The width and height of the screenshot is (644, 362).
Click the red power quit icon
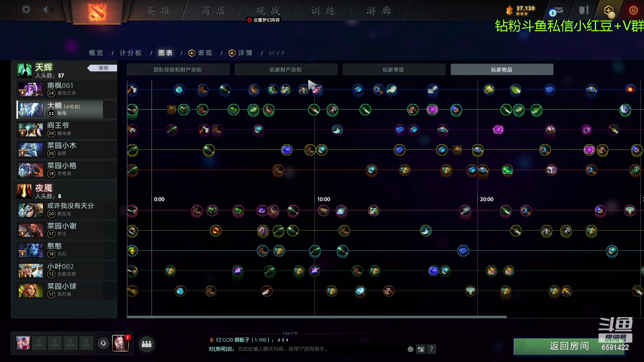633,10
